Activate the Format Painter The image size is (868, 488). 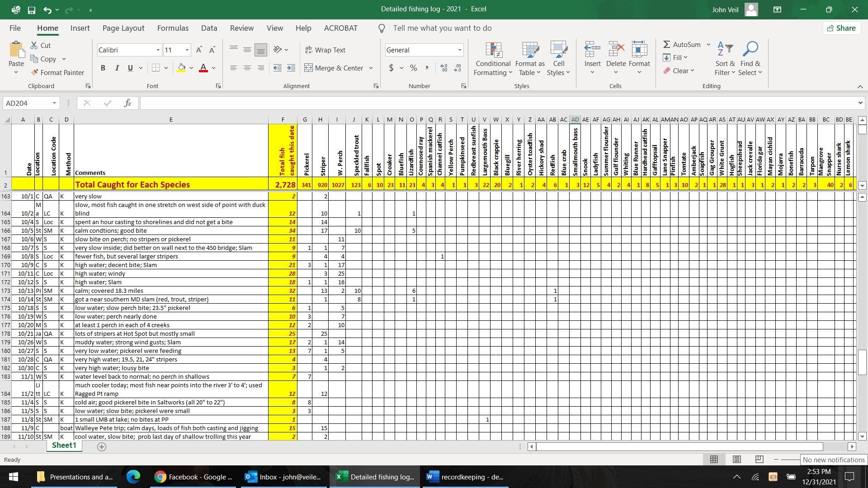click(x=57, y=72)
